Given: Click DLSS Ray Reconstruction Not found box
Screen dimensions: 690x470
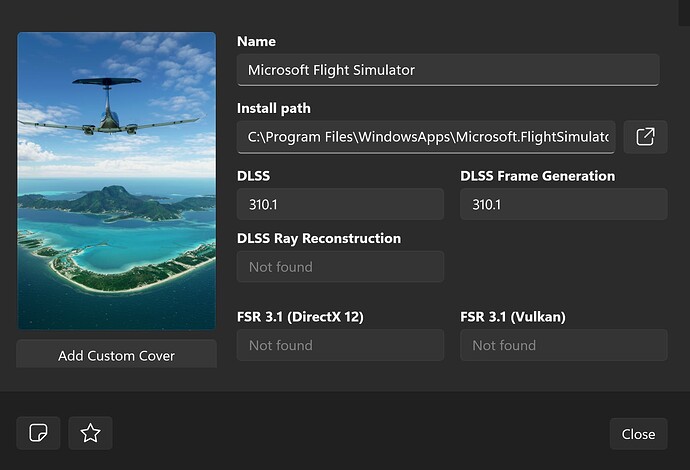Looking at the screenshot, I should point(340,267).
